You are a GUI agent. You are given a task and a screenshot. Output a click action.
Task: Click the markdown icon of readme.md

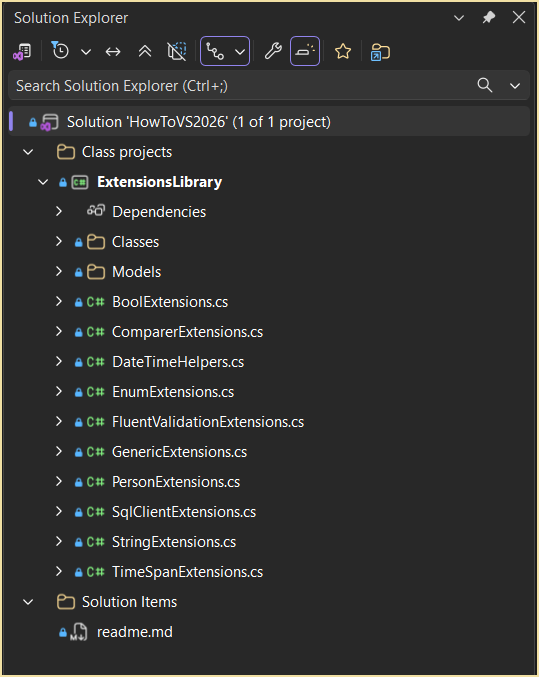[x=79, y=632]
